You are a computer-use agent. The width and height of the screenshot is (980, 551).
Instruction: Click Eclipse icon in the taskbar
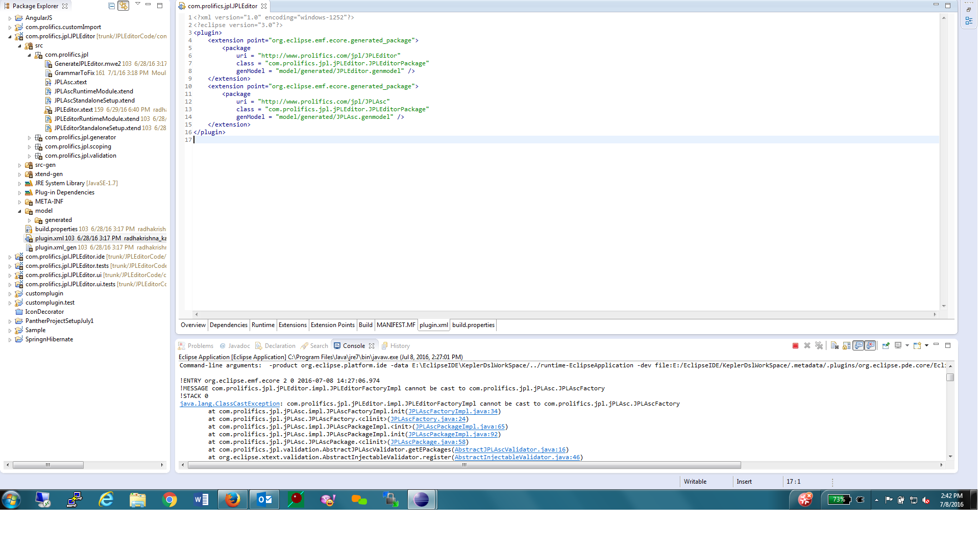[x=422, y=499]
